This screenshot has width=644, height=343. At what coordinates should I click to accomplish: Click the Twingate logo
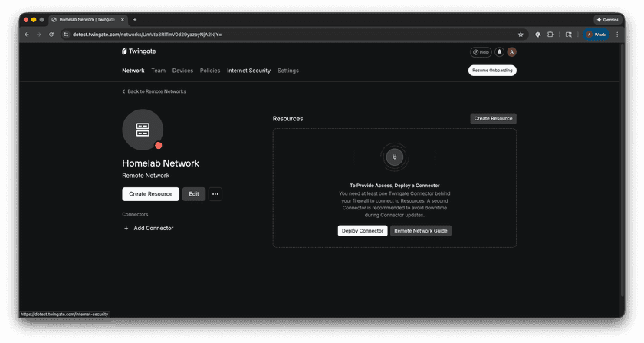139,51
